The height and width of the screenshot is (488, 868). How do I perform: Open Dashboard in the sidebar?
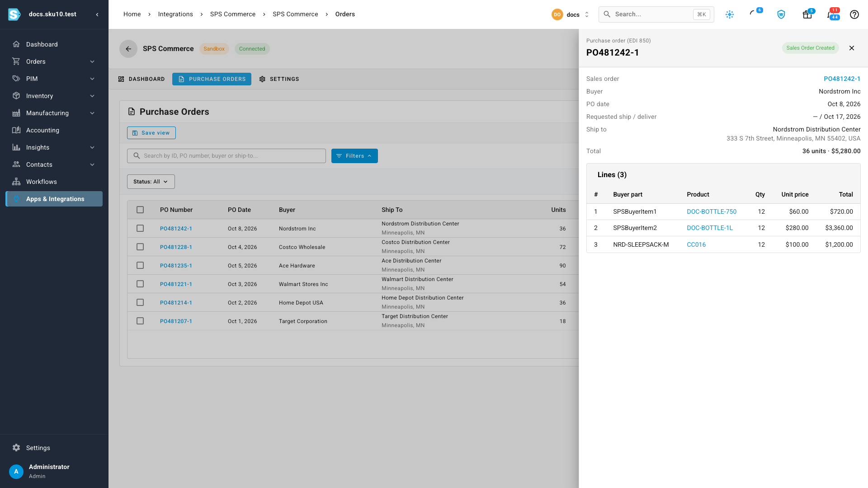tap(54, 44)
